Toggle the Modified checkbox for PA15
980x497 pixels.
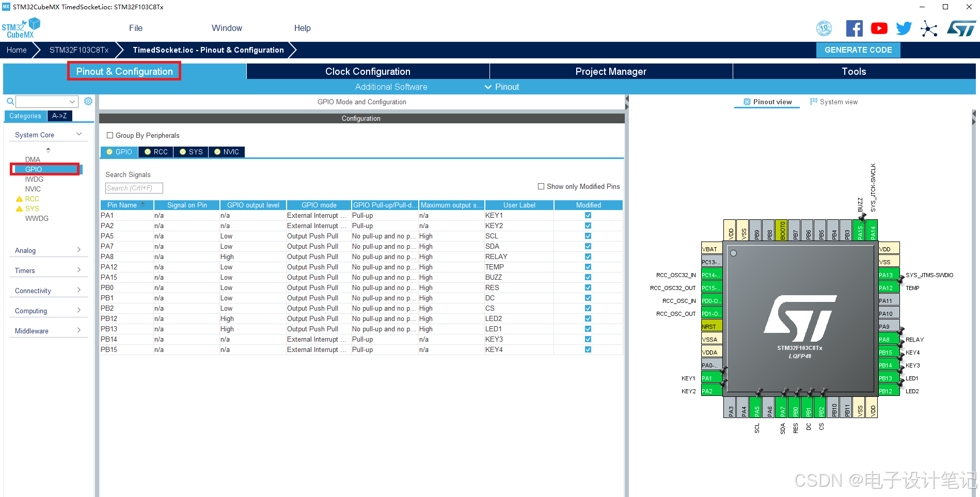pos(588,277)
